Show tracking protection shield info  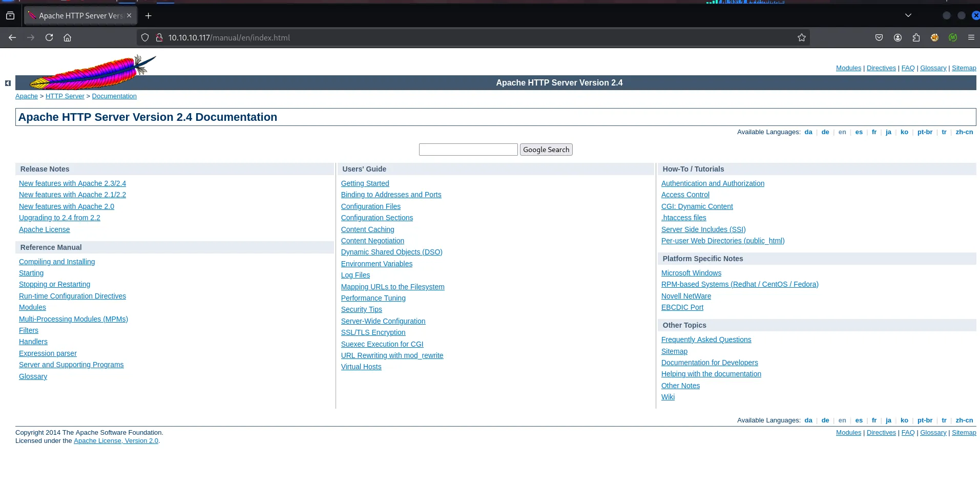[145, 37]
